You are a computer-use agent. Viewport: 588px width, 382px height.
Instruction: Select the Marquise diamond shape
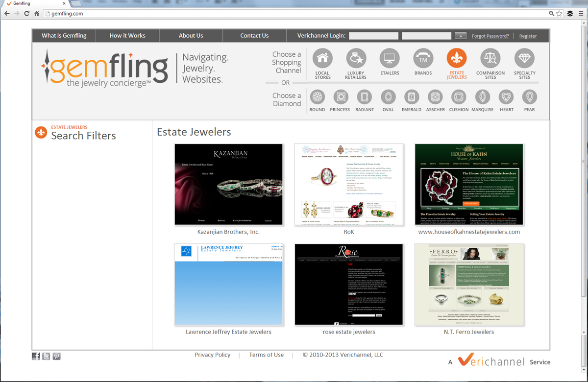(x=482, y=96)
